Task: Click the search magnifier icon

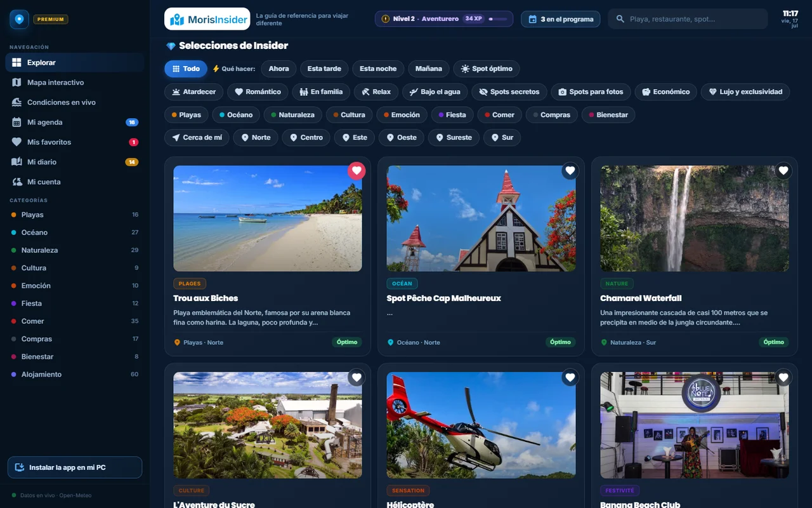Action: (620, 19)
